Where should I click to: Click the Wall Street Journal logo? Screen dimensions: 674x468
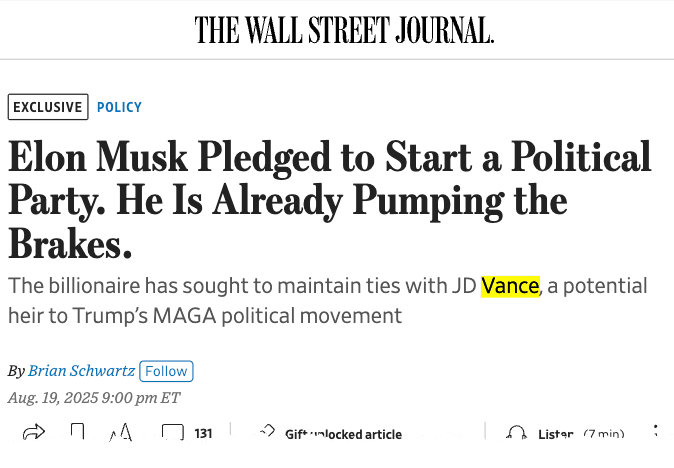(344, 30)
